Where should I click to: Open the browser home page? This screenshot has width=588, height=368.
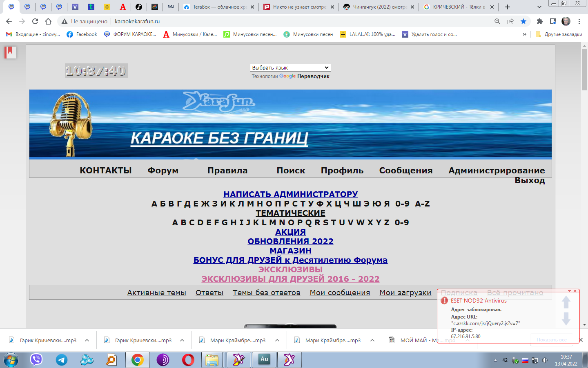coord(48,21)
